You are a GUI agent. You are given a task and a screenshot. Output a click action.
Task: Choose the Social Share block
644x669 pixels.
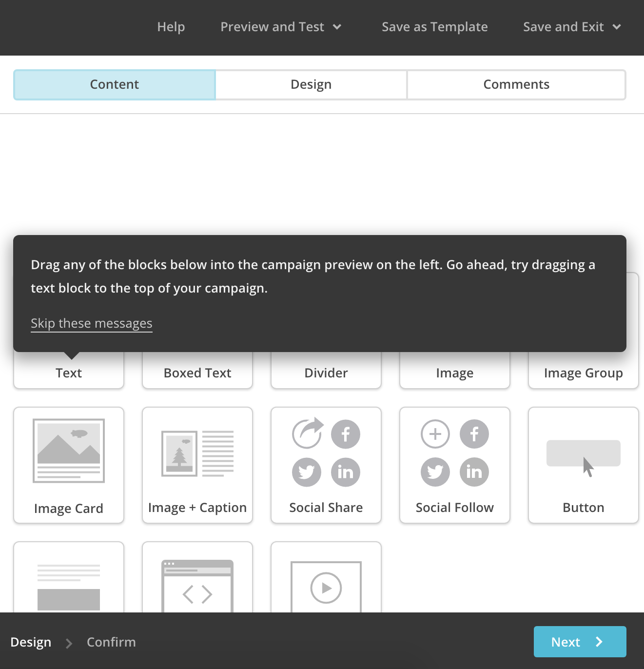tap(326, 465)
